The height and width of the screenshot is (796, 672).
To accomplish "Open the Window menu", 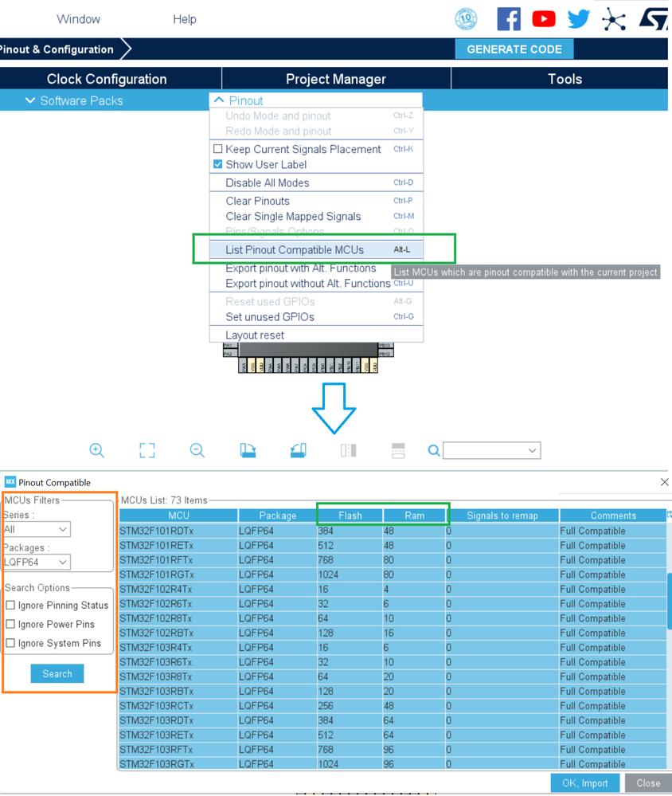I will (78, 19).
